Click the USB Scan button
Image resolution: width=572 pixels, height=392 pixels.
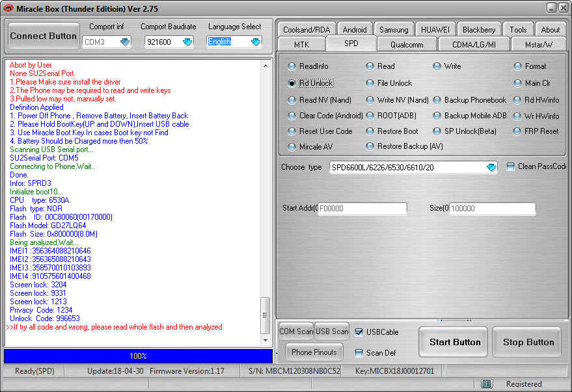332,332
